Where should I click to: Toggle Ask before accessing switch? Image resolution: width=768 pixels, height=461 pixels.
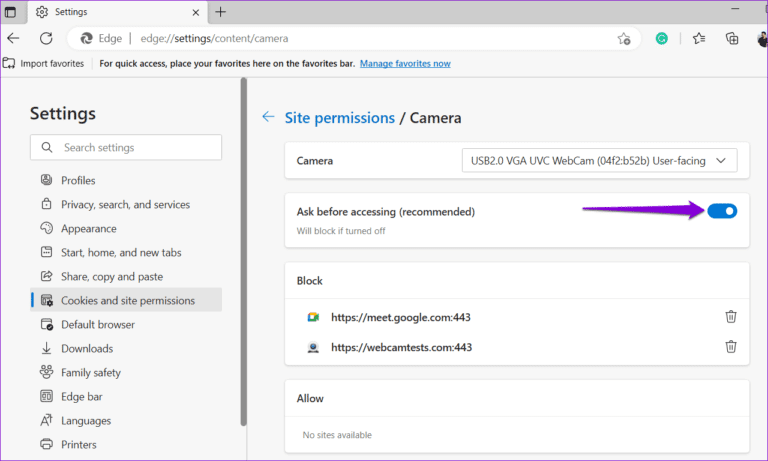722,211
